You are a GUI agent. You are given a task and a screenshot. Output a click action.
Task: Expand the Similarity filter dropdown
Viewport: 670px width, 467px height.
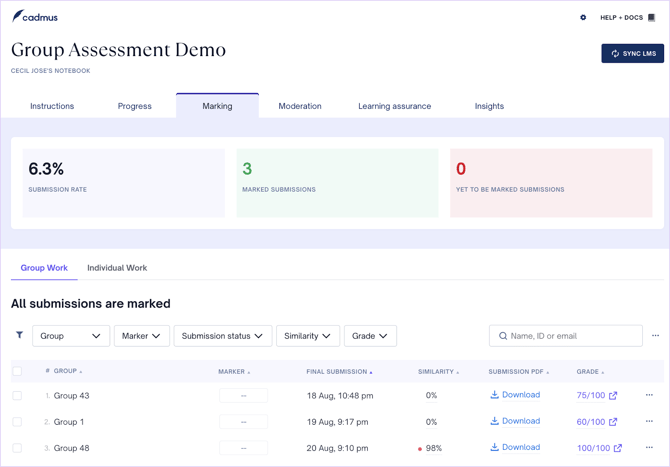click(307, 336)
